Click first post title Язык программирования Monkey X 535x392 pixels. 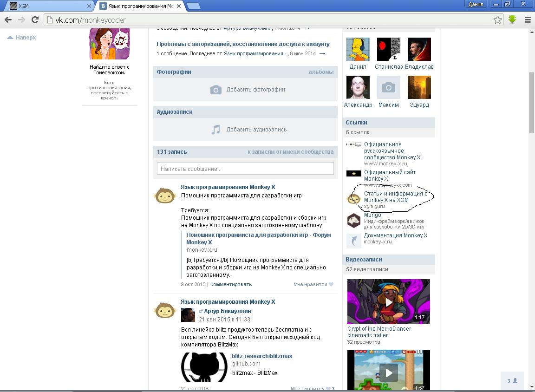[228, 187]
